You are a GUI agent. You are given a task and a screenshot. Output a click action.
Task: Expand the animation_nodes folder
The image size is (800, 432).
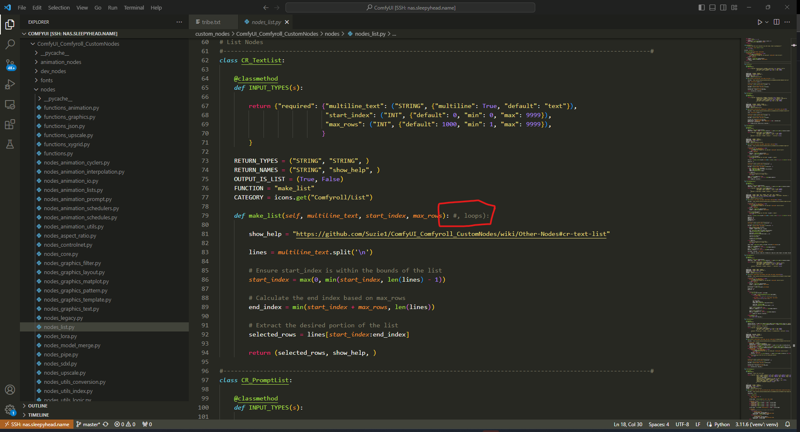(x=60, y=62)
